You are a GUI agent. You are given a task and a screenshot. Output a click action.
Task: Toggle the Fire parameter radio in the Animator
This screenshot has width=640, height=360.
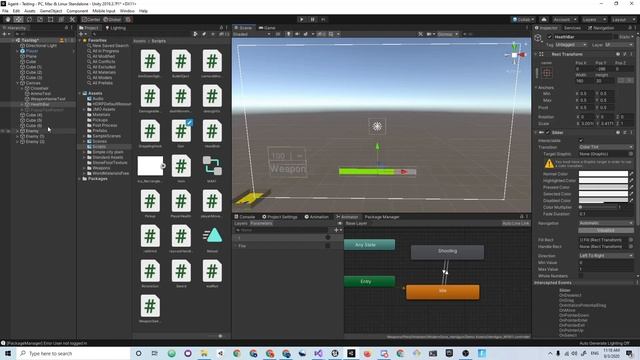click(x=327, y=246)
